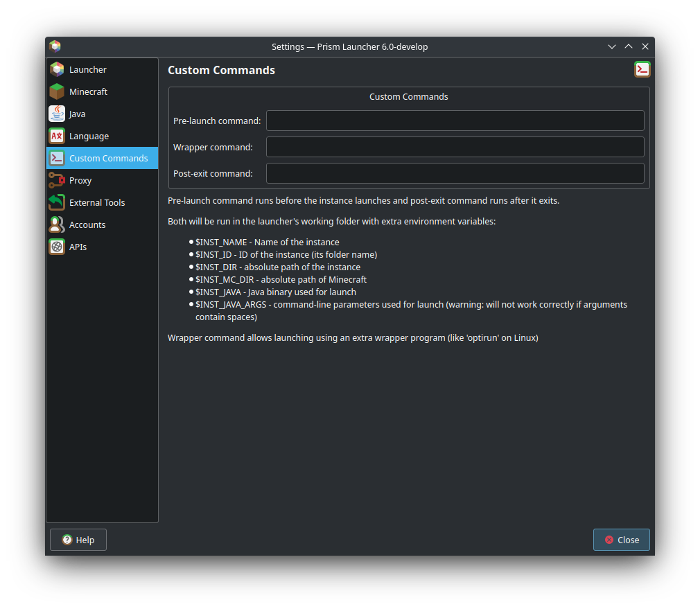Click the terminal icon at page header right
Screen dimensions: 700x609
coord(642,69)
